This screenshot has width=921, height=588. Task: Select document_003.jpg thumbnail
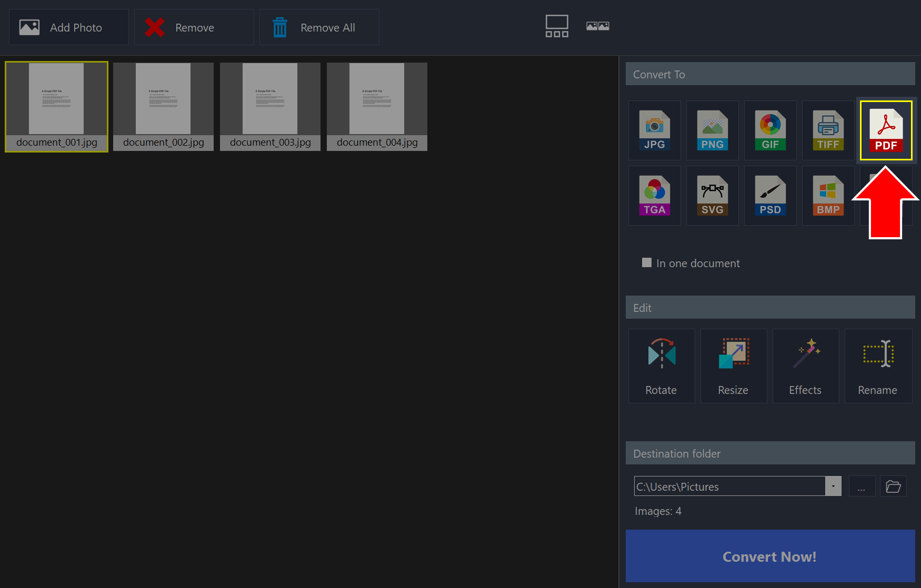pos(270,107)
